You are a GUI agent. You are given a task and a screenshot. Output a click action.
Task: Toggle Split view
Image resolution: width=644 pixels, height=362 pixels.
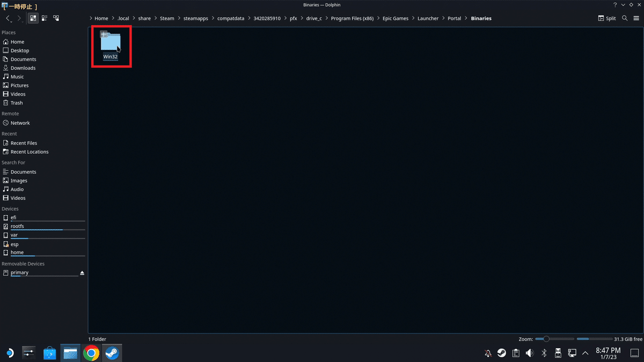pos(608,18)
